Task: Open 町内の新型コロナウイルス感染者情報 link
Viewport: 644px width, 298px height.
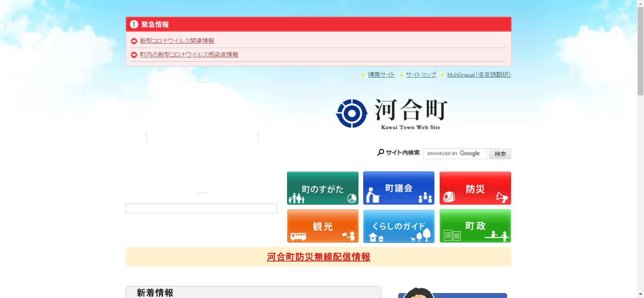Action: [189, 55]
